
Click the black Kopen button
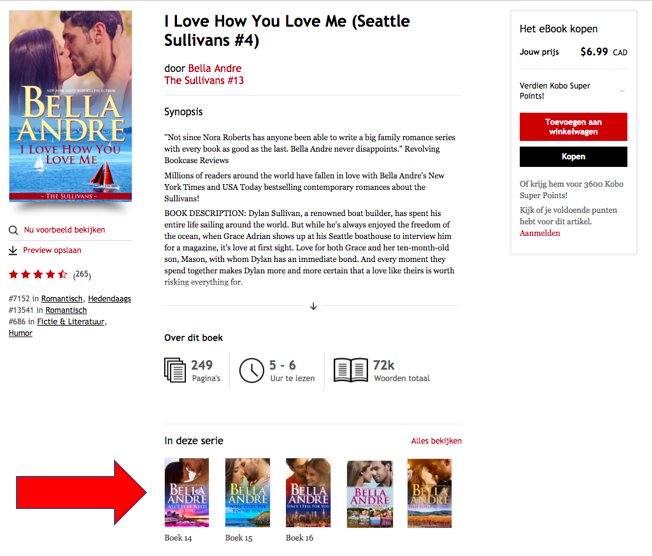[x=573, y=157]
